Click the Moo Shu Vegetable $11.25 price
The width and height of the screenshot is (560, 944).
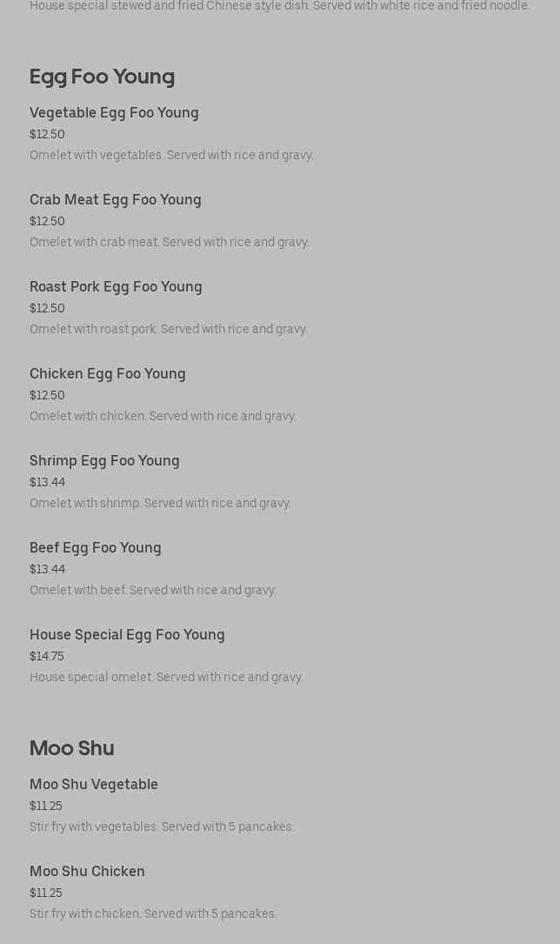[x=46, y=807]
